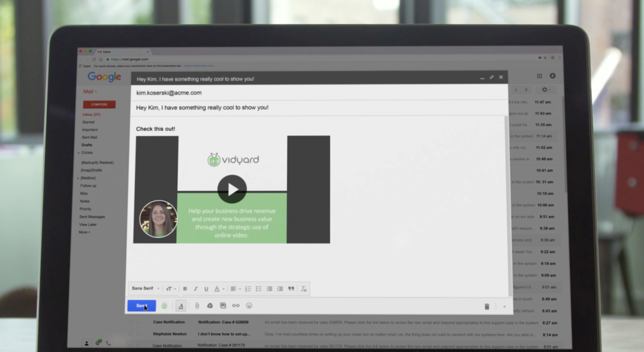The height and width of the screenshot is (352, 644).
Task: Open the Google apps grid icon
Action: [539, 76]
